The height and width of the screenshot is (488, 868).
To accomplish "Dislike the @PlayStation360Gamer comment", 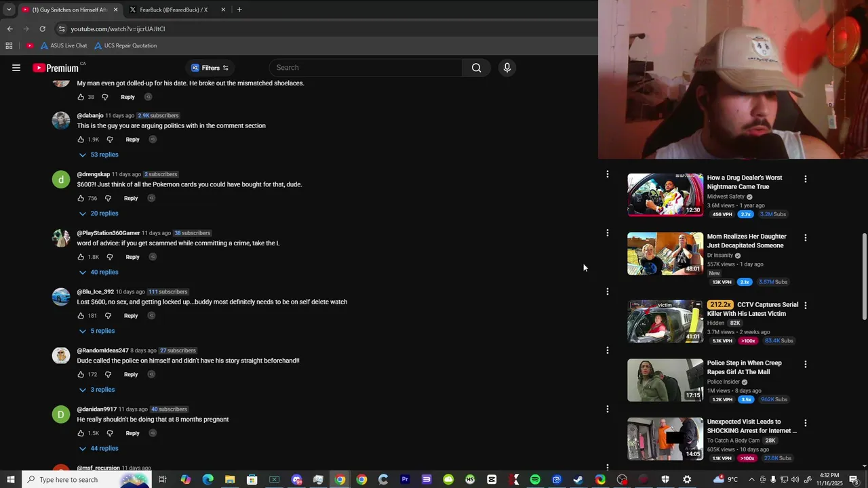I will tap(110, 257).
